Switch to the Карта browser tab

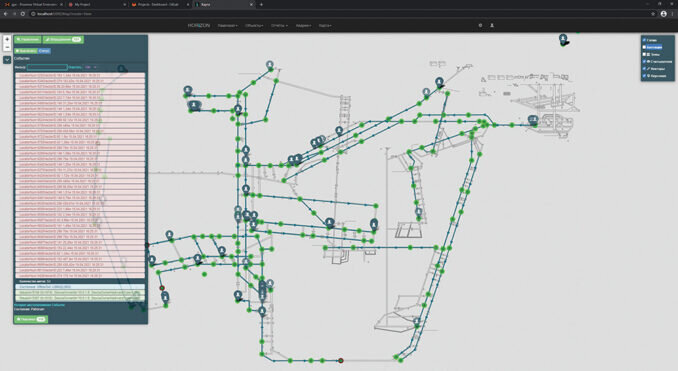pyautogui.click(x=224, y=4)
